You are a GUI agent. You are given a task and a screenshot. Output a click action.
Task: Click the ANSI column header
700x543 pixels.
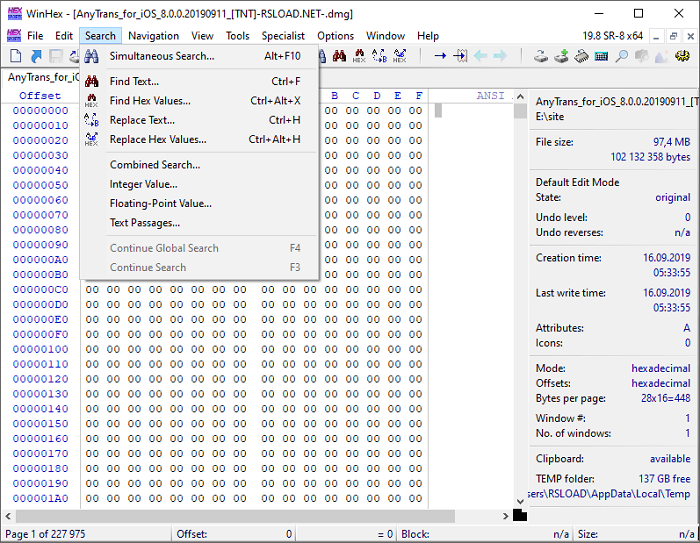point(490,96)
